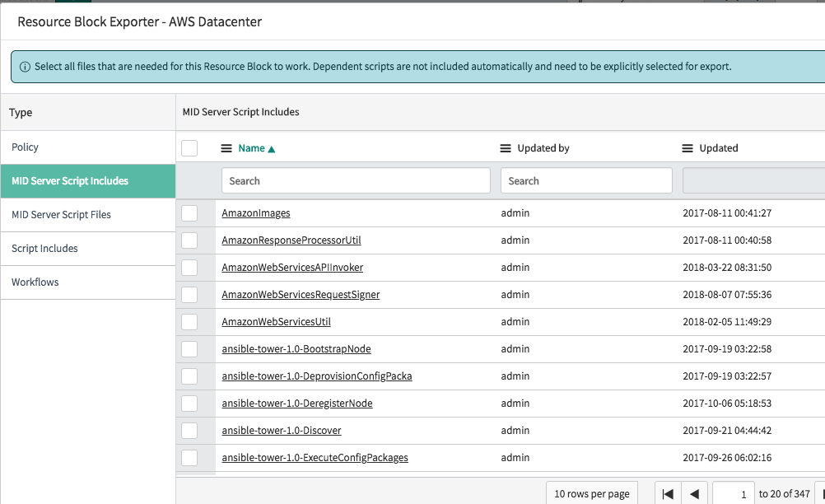Open the AmazonResponseProcessorUtil link
Image resolution: width=825 pixels, height=504 pixels.
pos(291,240)
